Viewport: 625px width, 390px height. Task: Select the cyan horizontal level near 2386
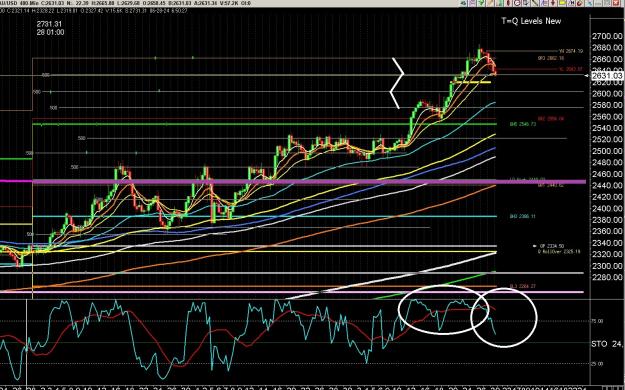coord(264,217)
